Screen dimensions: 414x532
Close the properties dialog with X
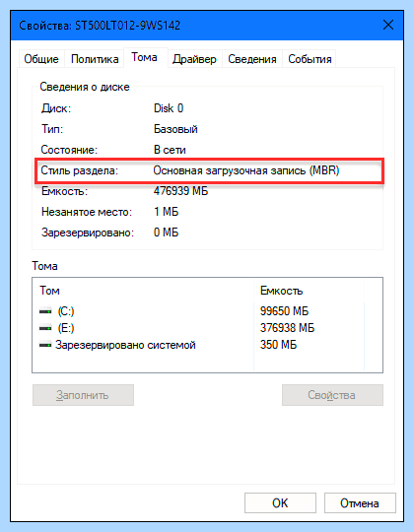click(x=388, y=25)
